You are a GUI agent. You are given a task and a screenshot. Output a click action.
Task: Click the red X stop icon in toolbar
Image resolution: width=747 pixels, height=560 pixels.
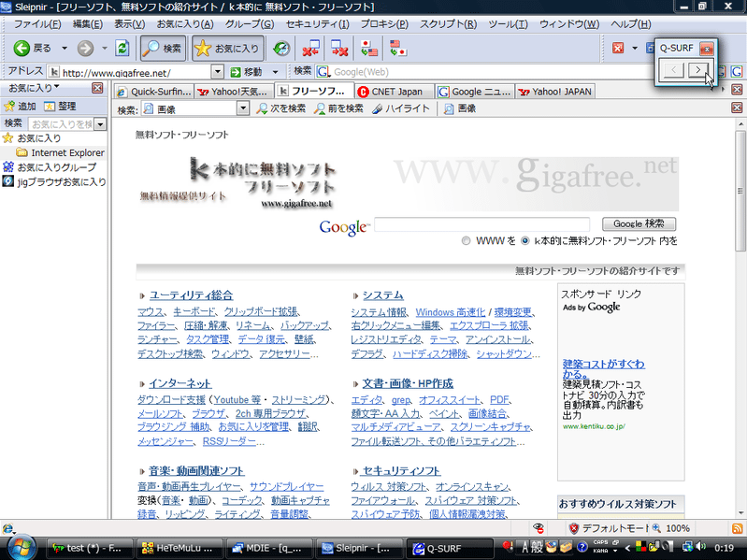[618, 48]
